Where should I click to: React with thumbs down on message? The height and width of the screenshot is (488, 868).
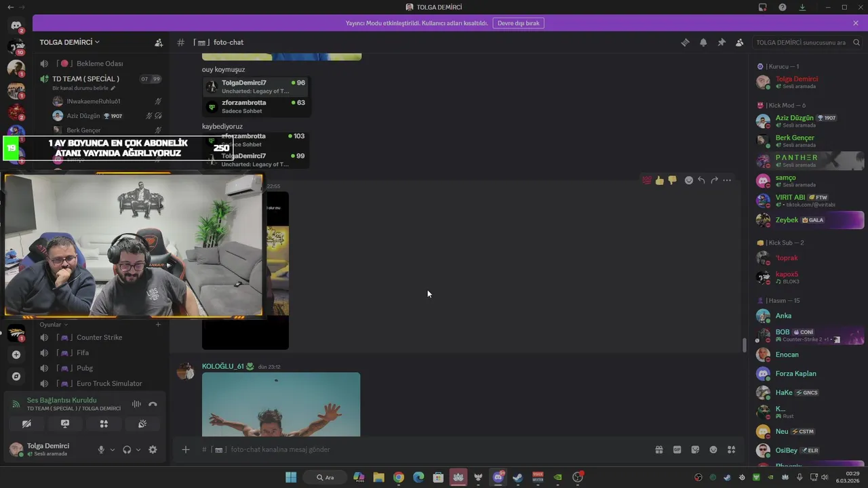click(672, 180)
